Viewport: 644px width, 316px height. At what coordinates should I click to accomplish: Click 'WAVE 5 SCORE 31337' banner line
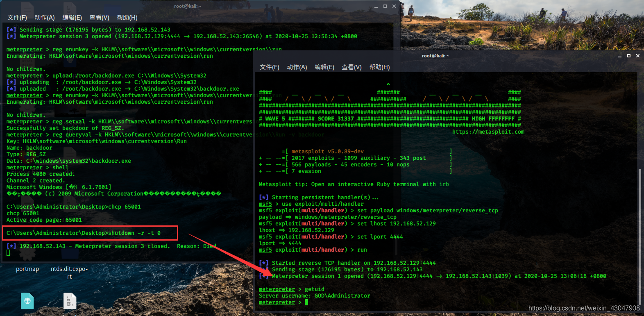(390, 118)
